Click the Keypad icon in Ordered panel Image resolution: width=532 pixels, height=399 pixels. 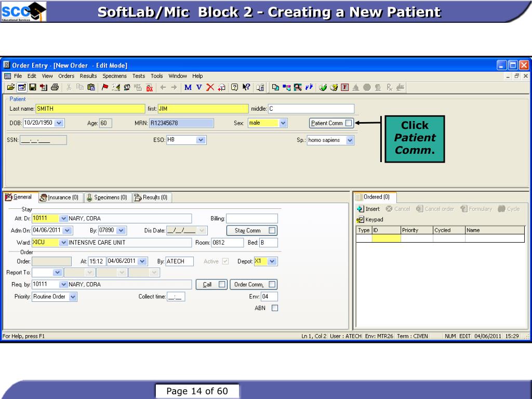360,220
